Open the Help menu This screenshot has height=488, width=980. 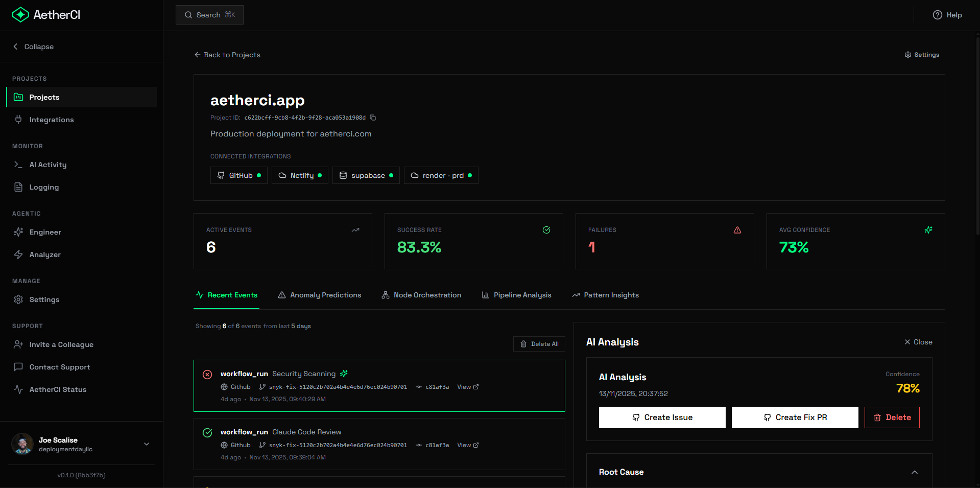(x=947, y=15)
